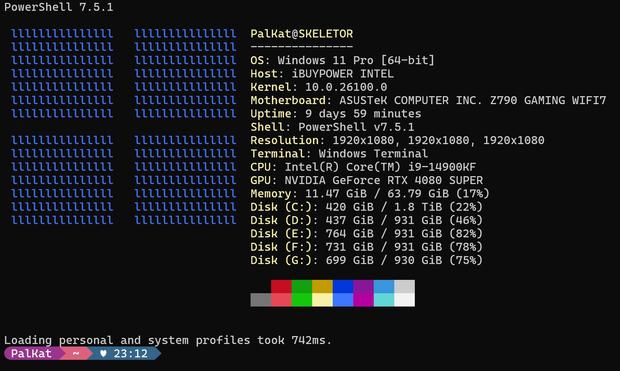620x371 pixels.
Task: Click the Memory: 11.47 GiB line
Action: (x=370, y=193)
